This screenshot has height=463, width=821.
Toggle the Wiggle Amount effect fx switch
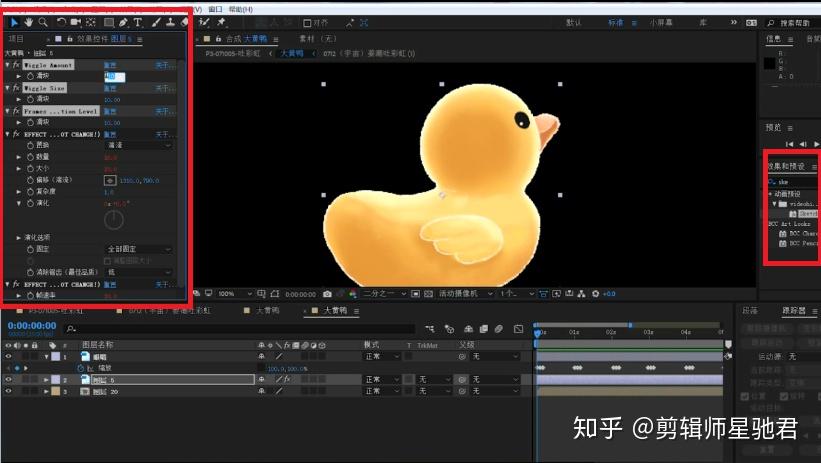(16, 65)
